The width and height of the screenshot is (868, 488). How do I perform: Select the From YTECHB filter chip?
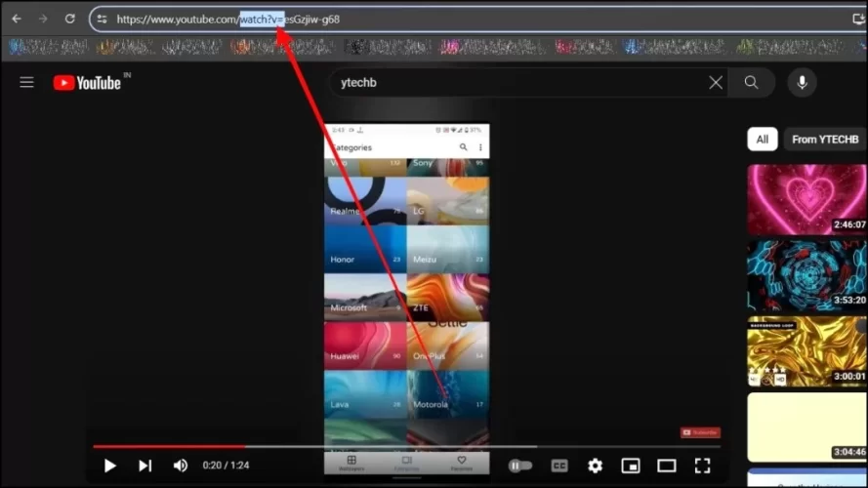(825, 140)
